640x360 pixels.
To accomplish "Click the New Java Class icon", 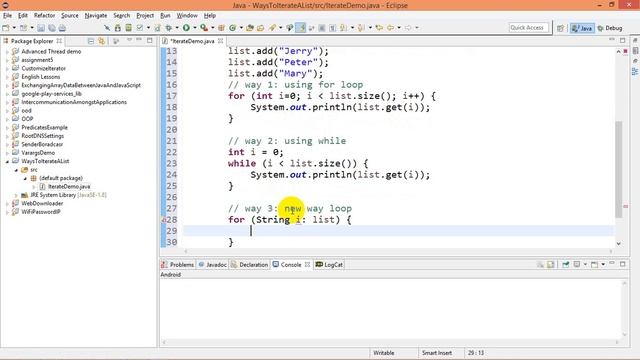I will tap(233, 28).
